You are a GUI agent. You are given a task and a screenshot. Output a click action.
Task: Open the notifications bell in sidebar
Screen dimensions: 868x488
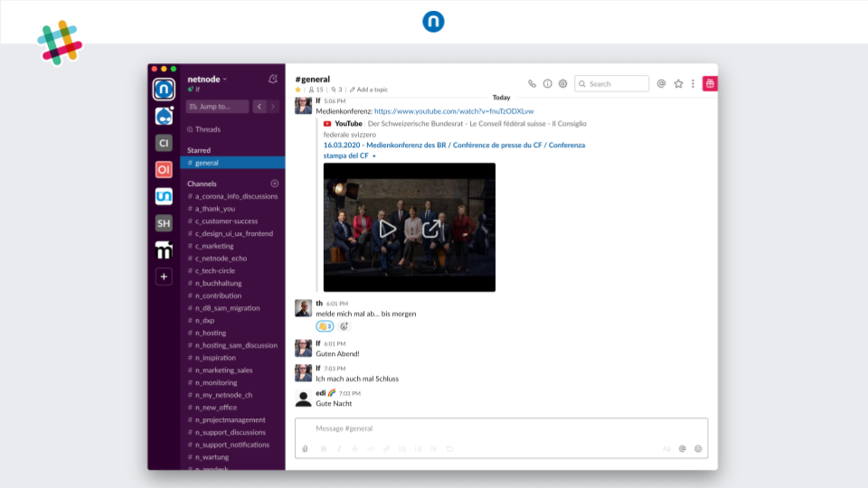(273, 80)
